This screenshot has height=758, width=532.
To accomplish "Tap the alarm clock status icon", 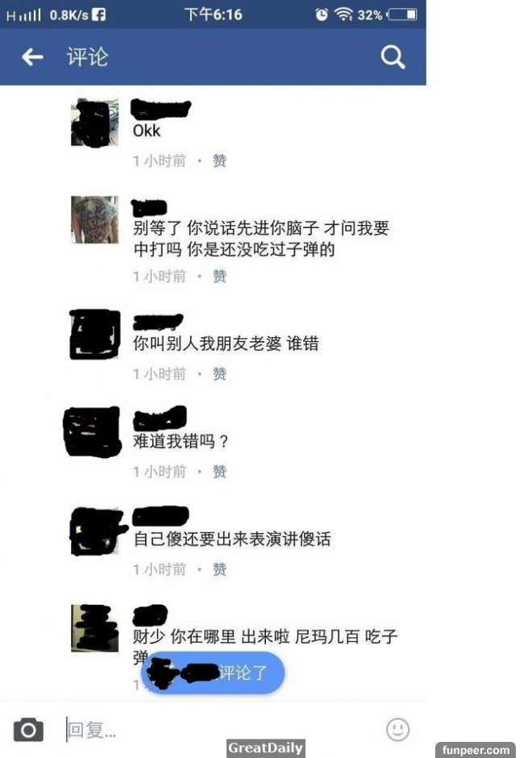I will [322, 15].
